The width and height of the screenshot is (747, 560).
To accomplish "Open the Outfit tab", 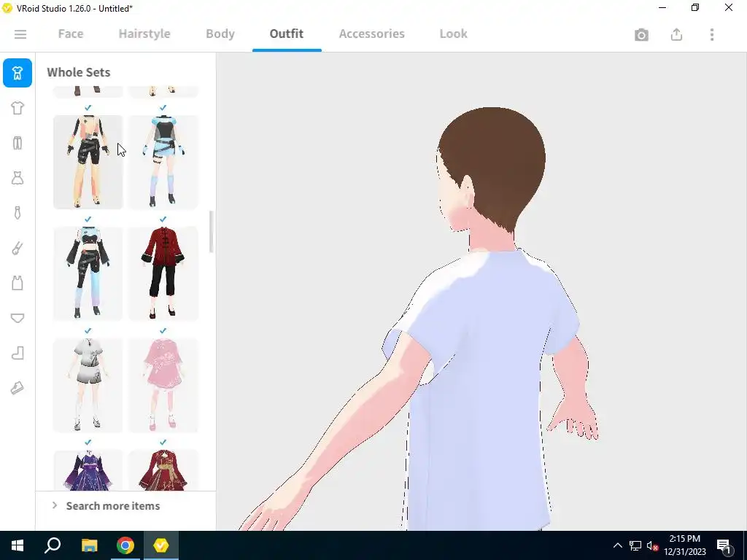I will 286,34.
